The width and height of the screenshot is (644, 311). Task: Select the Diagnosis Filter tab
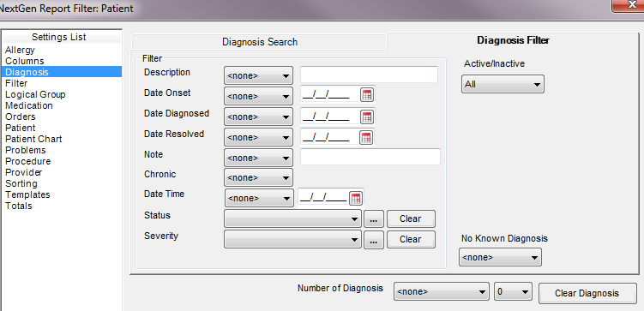click(513, 40)
